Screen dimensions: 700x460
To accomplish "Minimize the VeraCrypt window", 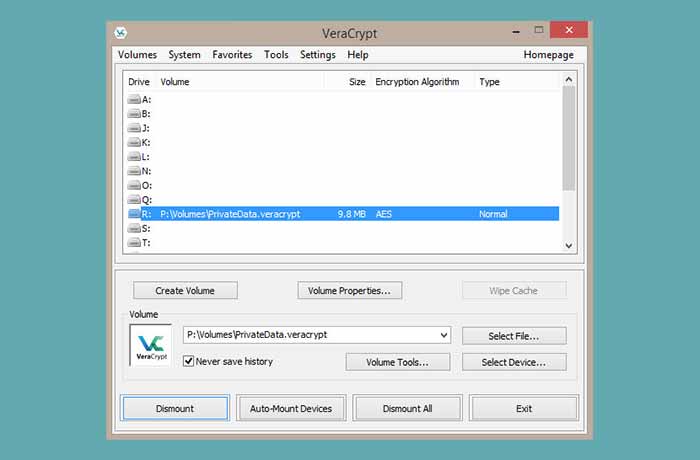I will click(x=516, y=31).
